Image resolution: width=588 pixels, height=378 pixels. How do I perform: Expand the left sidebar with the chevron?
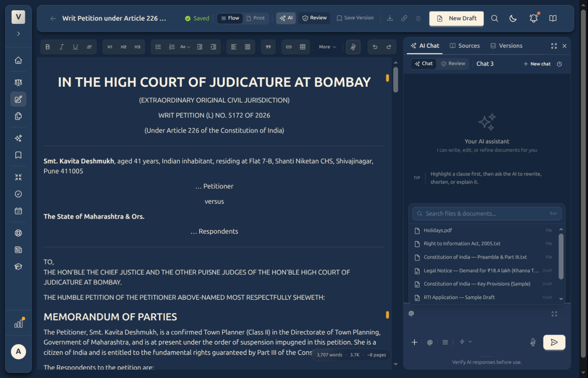tap(18, 34)
